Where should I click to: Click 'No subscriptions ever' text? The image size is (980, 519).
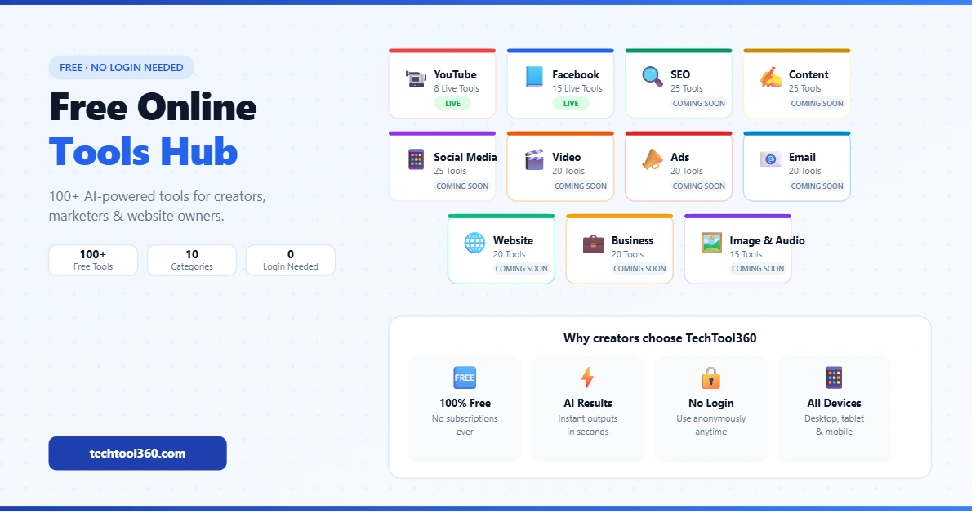[x=465, y=425]
